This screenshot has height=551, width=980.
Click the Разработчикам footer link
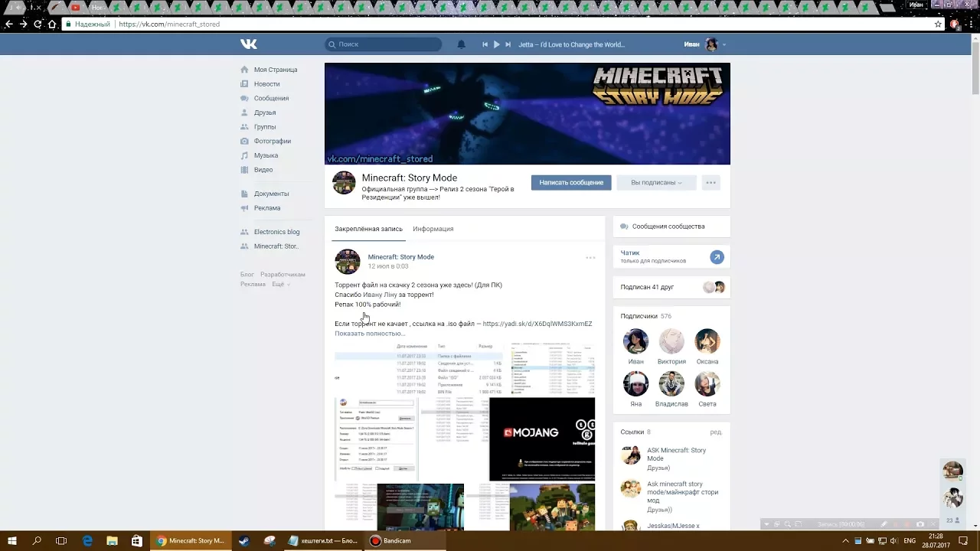[x=283, y=274]
